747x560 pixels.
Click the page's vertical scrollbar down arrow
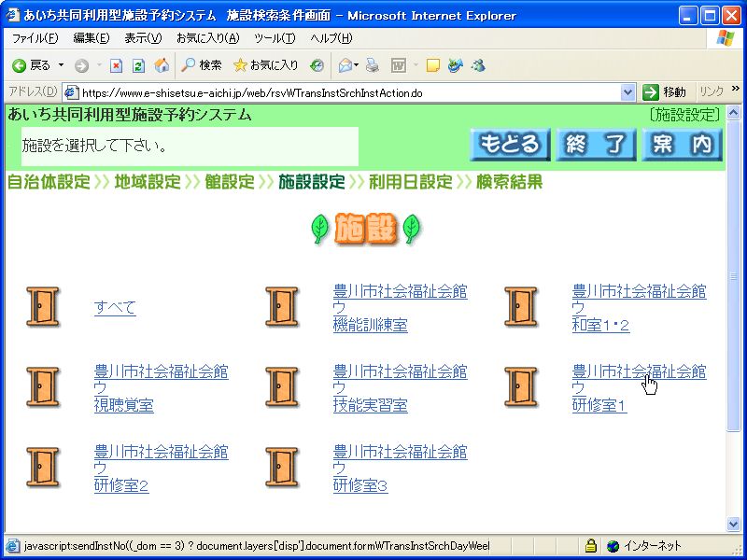(733, 525)
